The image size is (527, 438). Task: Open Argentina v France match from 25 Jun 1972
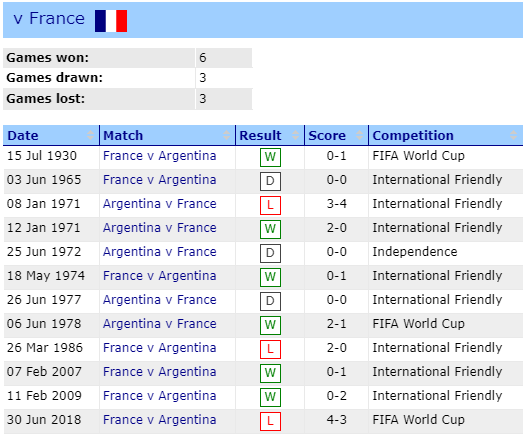[x=160, y=252]
